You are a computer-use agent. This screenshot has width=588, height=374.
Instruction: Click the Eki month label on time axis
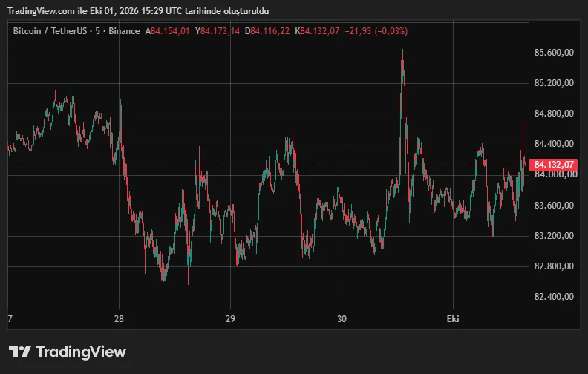click(x=453, y=319)
